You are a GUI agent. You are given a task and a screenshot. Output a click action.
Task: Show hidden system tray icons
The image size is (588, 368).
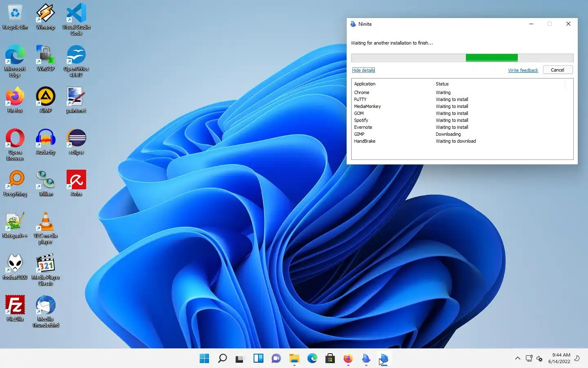tap(517, 358)
